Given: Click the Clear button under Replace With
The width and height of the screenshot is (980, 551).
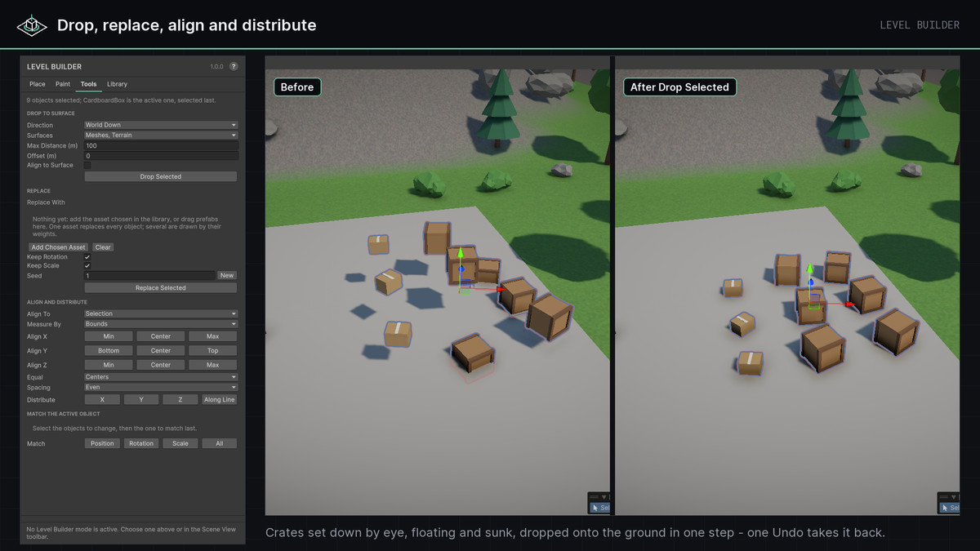Looking at the screenshot, I should coord(102,247).
